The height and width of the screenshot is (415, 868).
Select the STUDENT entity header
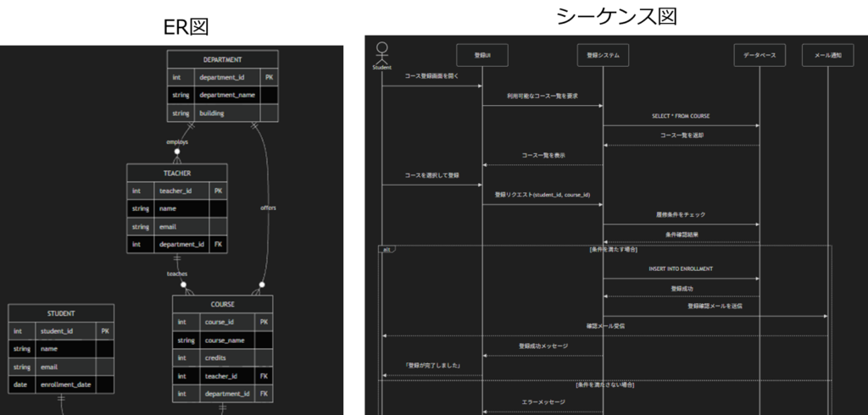click(x=61, y=313)
